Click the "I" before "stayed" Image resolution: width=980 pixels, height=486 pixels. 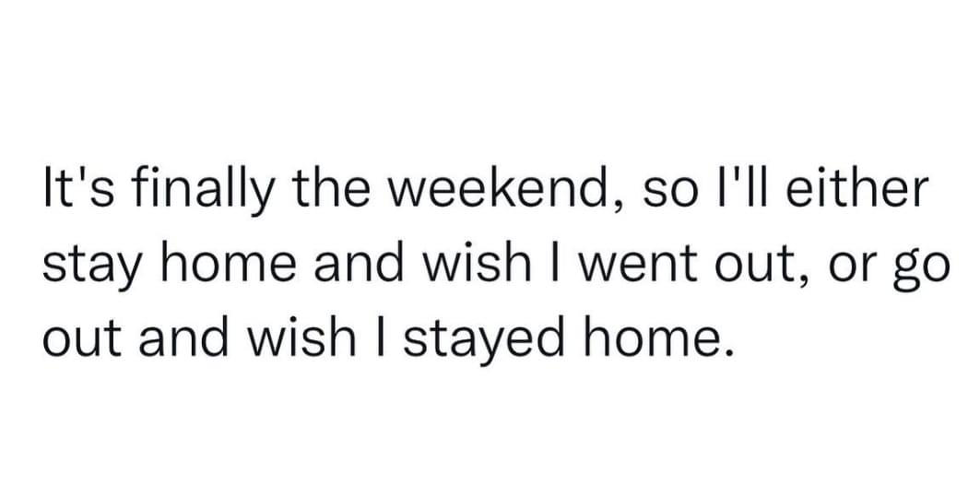[x=391, y=337]
